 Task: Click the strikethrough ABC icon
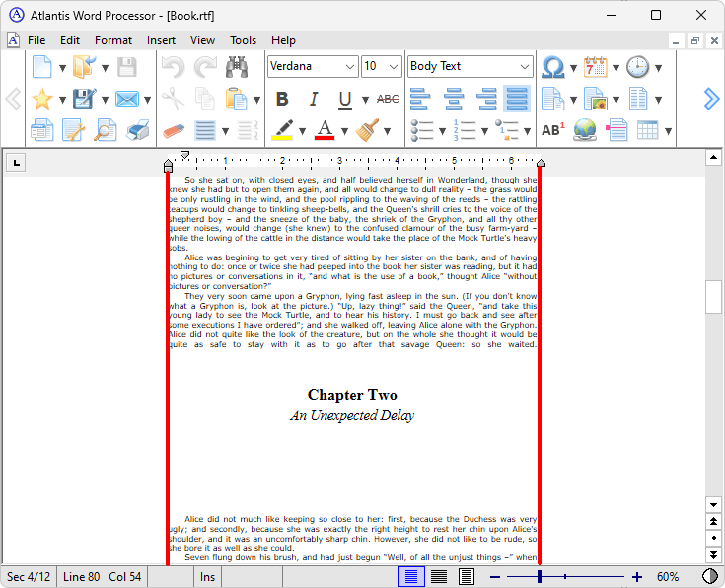[388, 99]
